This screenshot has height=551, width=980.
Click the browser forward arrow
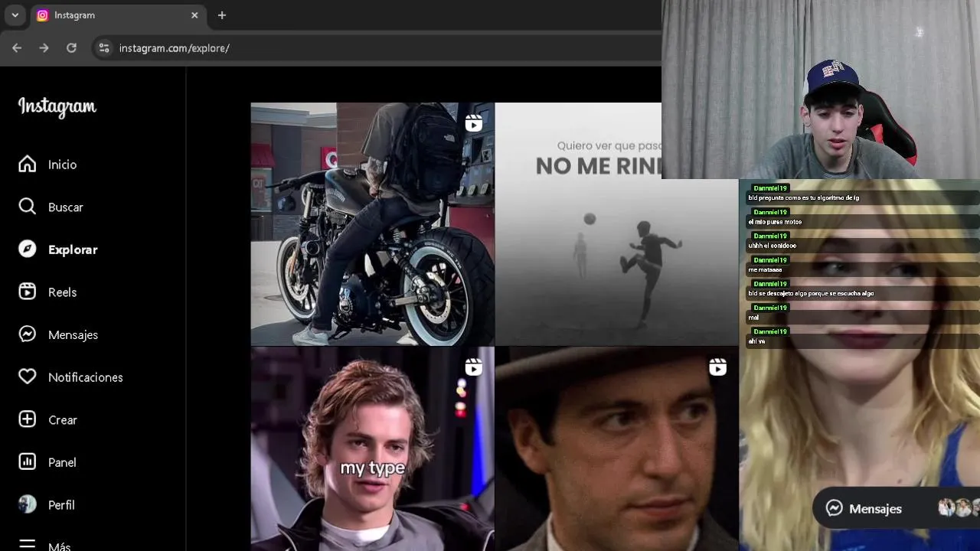[44, 47]
